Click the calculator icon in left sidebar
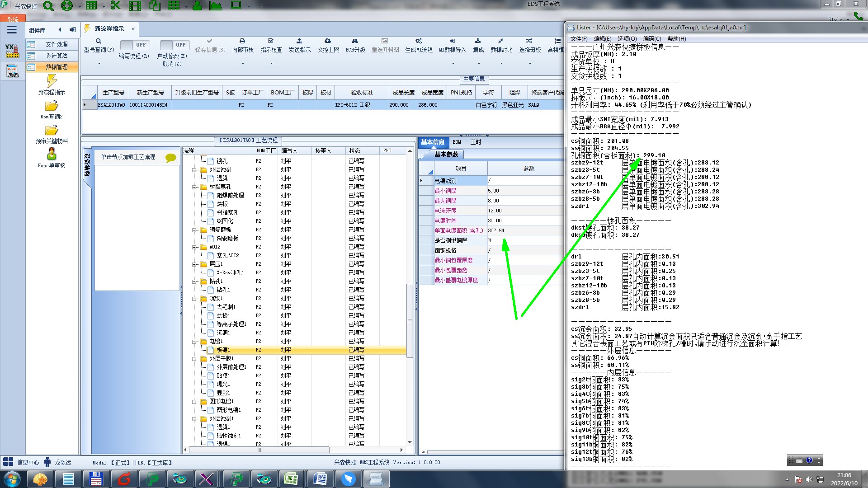Viewport: 868px width, 488px height. tap(12, 70)
